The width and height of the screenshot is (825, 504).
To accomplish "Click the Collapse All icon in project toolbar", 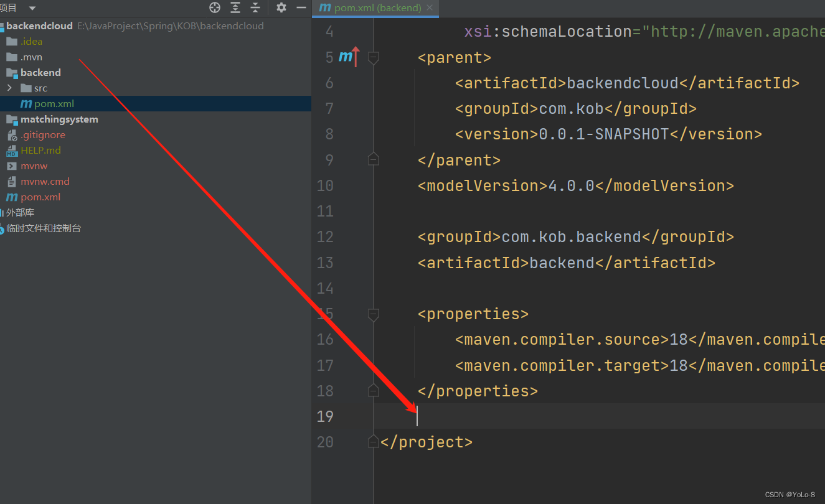I will (x=255, y=7).
